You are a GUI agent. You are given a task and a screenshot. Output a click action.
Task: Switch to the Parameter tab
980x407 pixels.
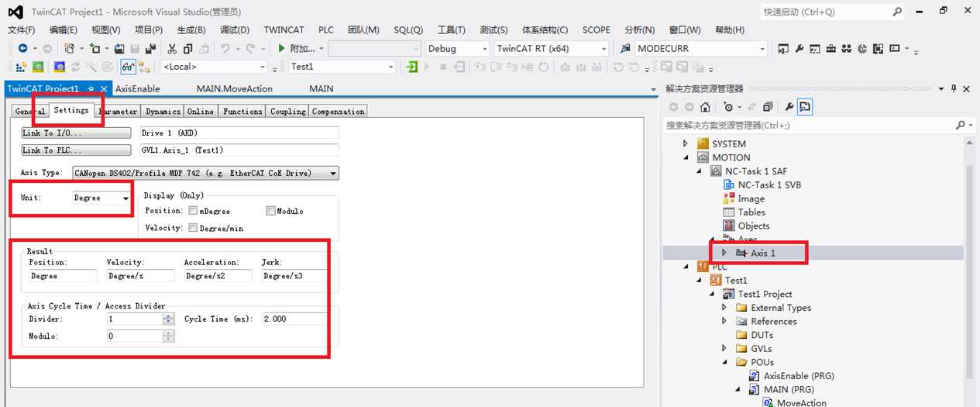119,112
